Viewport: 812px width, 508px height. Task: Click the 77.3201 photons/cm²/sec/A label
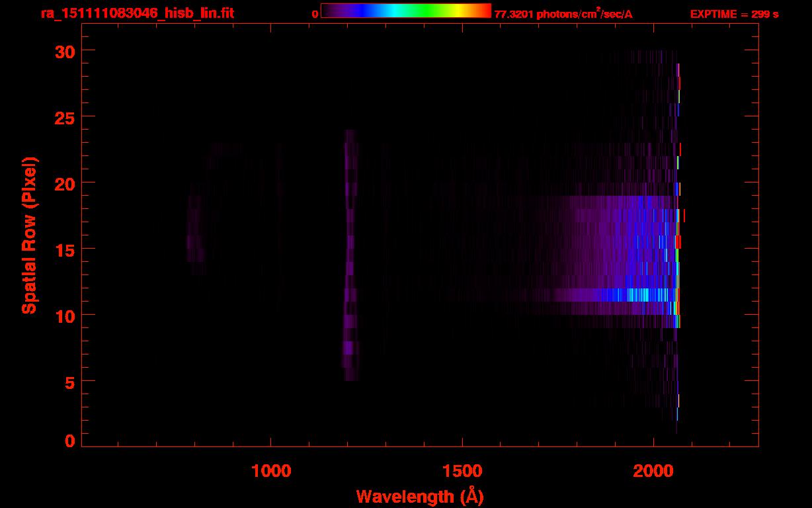pos(563,13)
